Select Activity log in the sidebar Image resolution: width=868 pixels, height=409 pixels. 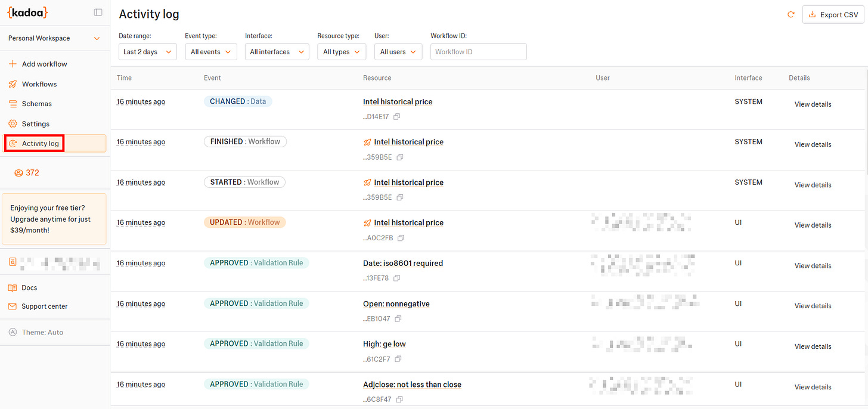(x=40, y=143)
